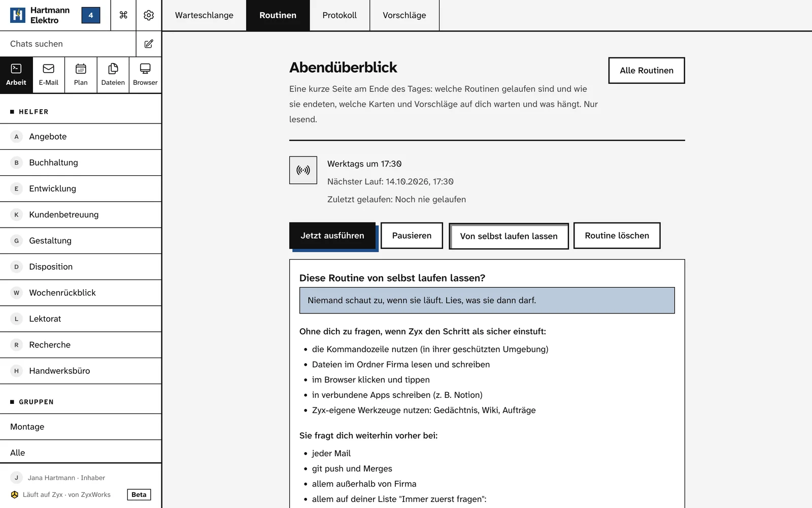Image resolution: width=812 pixels, height=508 pixels.
Task: Switch to the Vorschläge tab
Action: (404, 15)
